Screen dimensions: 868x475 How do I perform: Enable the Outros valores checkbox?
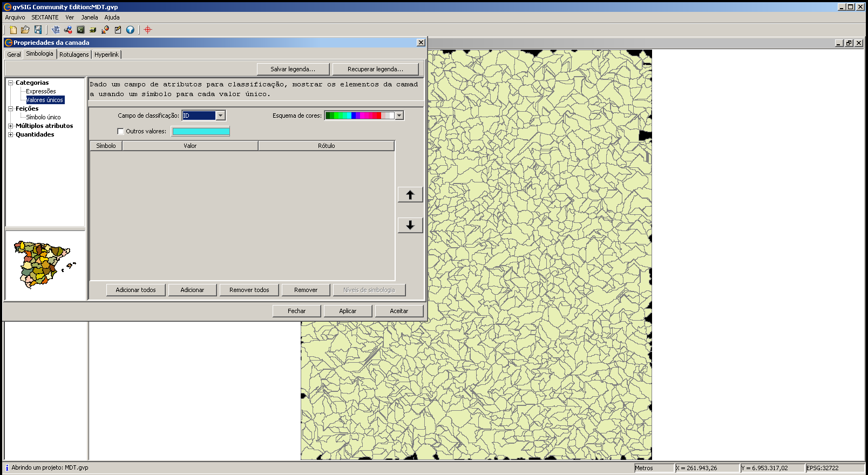(120, 131)
